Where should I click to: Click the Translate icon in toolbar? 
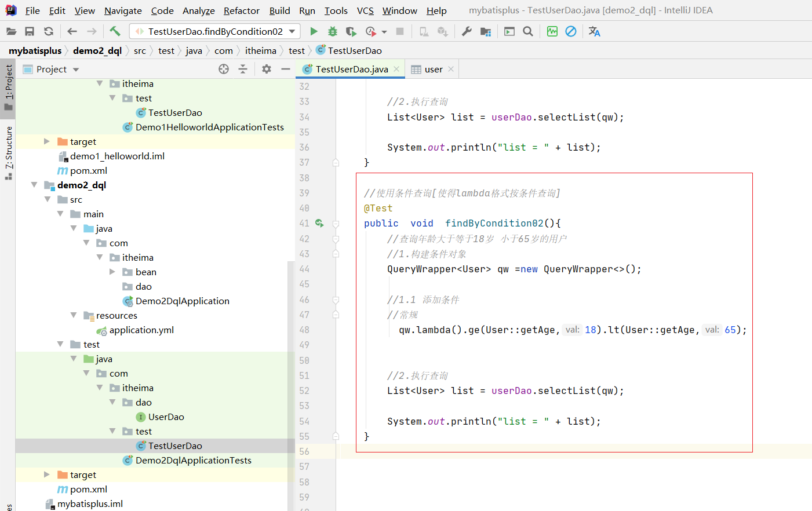pos(594,31)
